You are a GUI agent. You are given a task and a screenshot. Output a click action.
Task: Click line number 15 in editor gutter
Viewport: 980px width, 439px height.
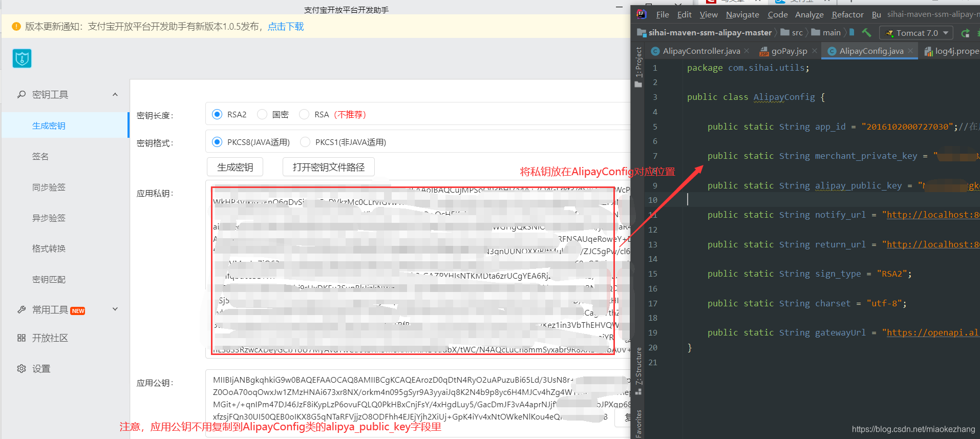point(653,274)
